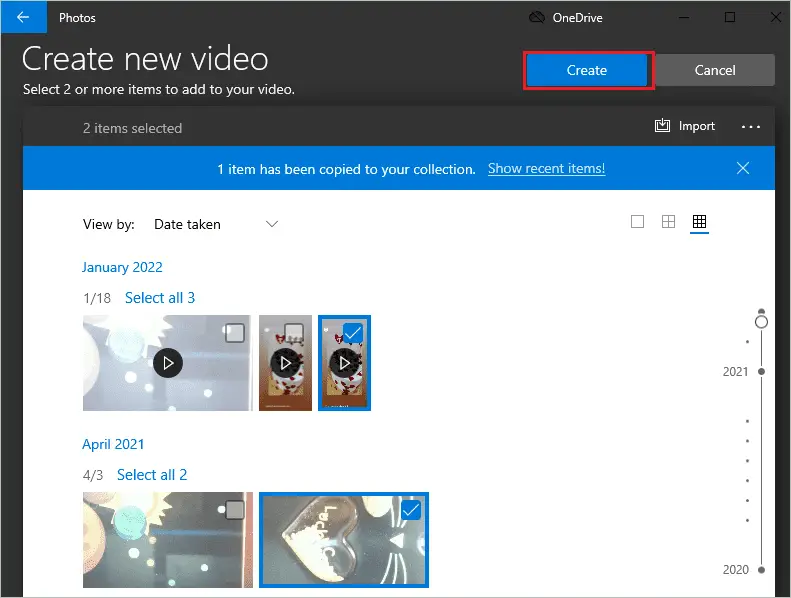Check the first January 2022 video checkbox
Image resolution: width=791 pixels, height=598 pixels.
click(x=234, y=333)
